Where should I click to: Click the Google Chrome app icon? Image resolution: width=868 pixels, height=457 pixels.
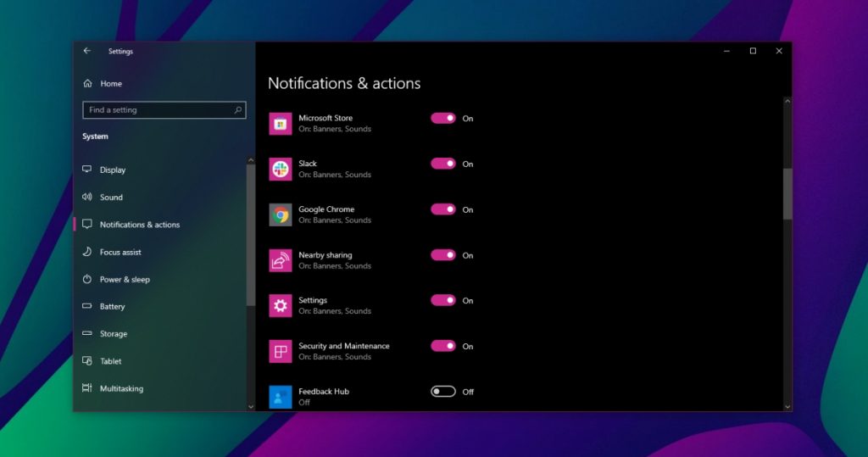click(x=280, y=215)
